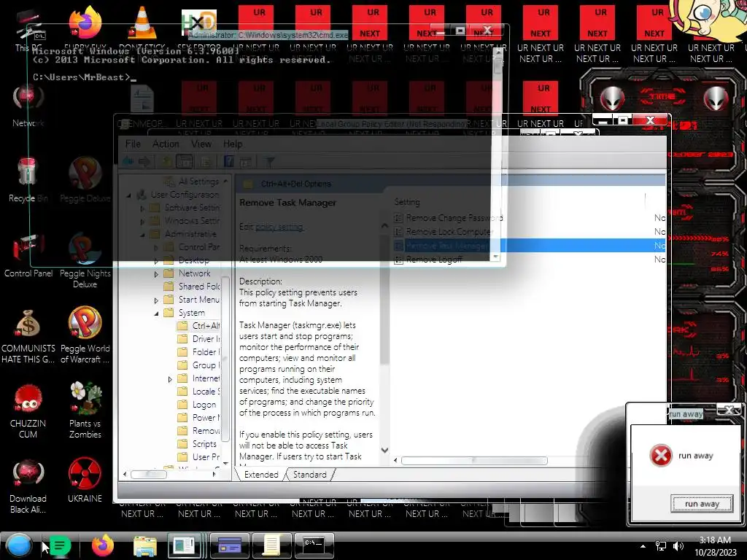Click description pane scroll down arrow
The image size is (747, 560).
click(384, 451)
